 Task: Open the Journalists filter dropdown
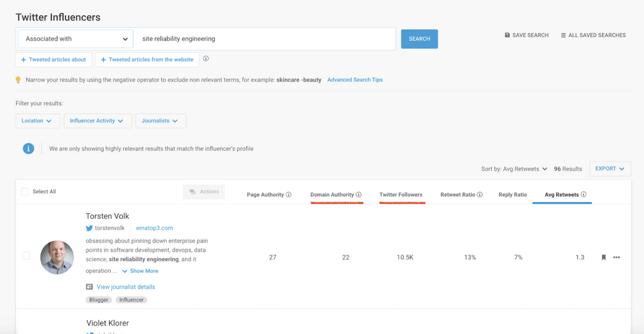160,121
